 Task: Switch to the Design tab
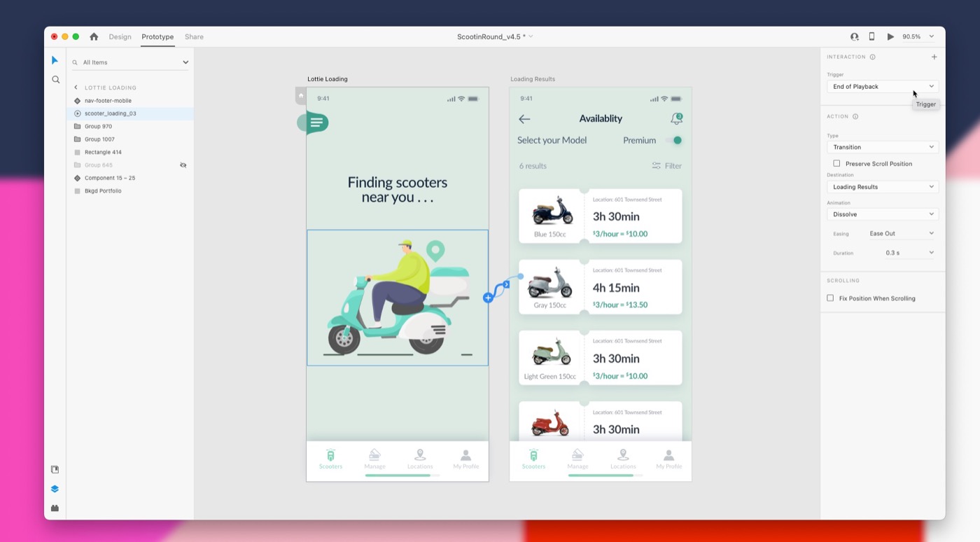120,36
